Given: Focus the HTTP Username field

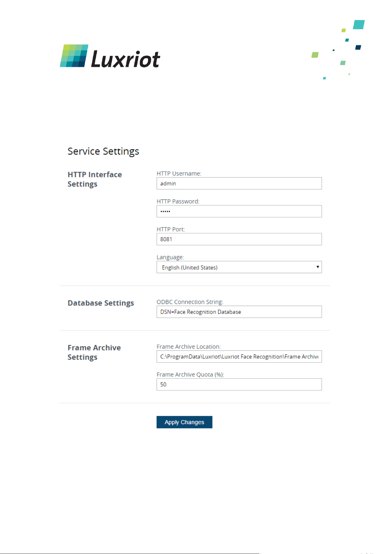Looking at the screenshot, I should [239, 183].
